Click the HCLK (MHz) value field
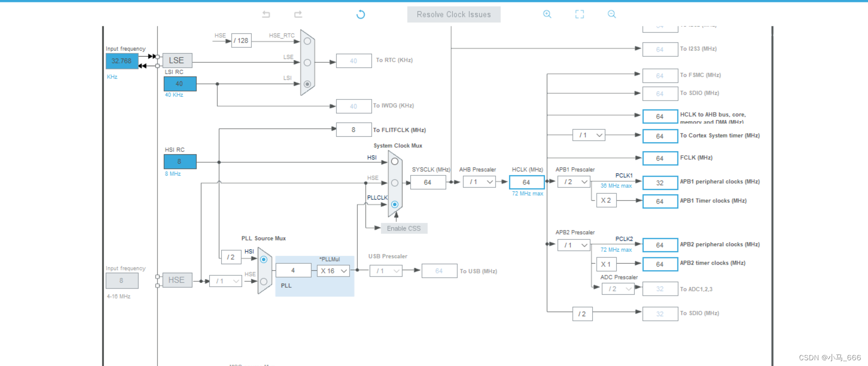 pos(527,182)
